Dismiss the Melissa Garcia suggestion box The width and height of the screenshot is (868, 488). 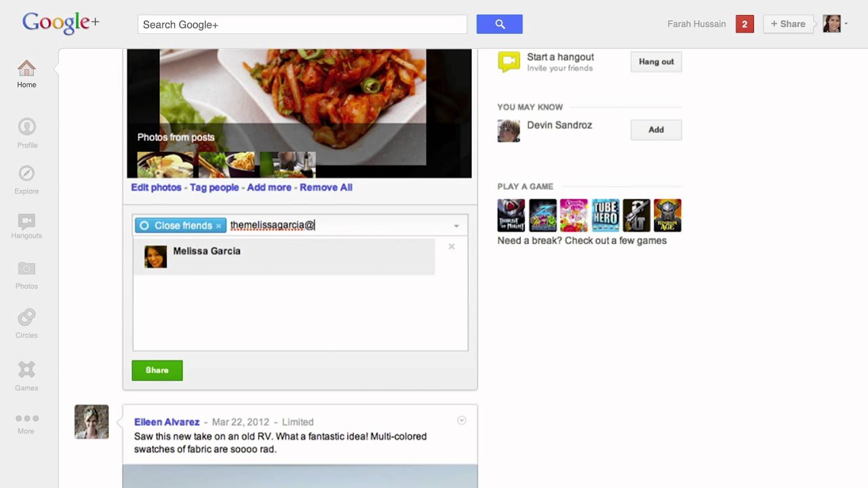point(452,247)
